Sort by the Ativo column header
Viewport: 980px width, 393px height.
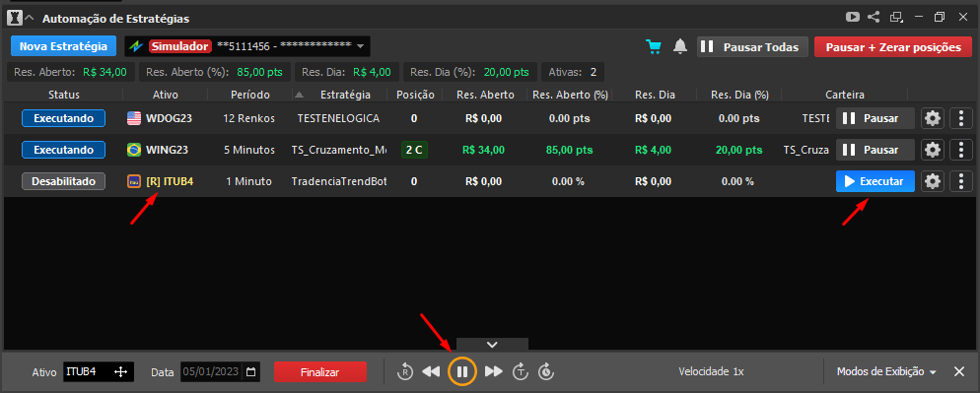(x=166, y=95)
